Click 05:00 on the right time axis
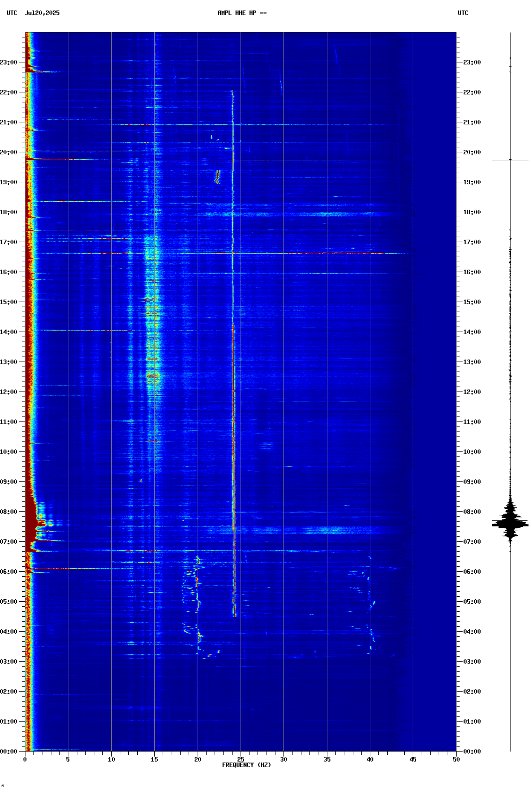Viewport: 532px width, 791px height. point(472,602)
